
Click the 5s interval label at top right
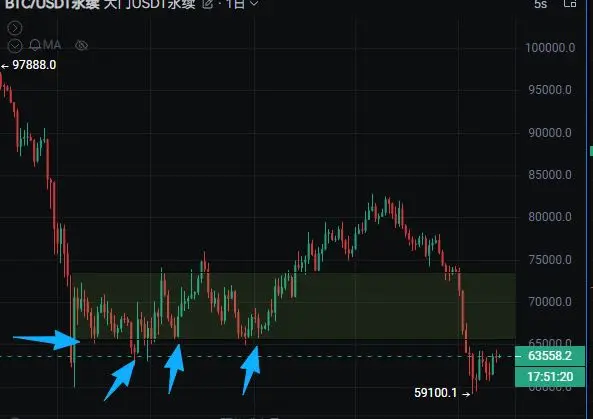[x=540, y=4]
